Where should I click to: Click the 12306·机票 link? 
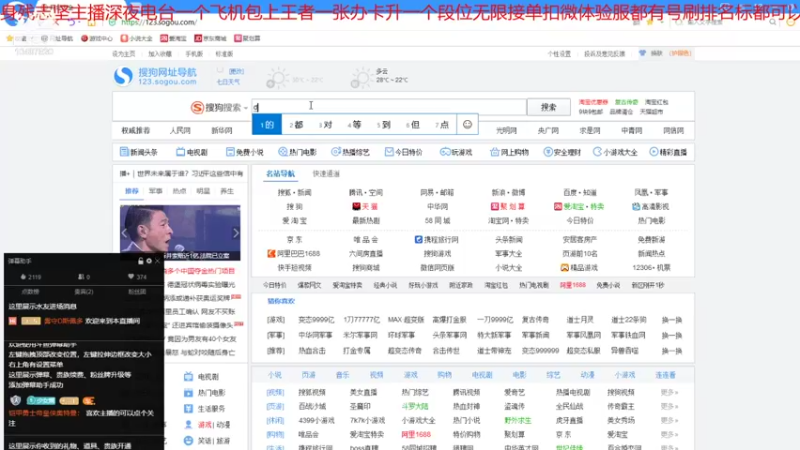coord(651,267)
